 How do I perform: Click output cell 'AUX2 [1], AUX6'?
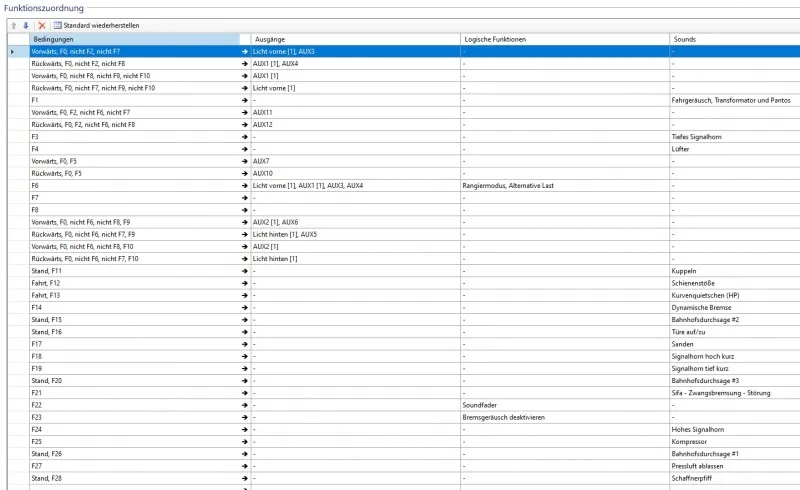(356, 223)
